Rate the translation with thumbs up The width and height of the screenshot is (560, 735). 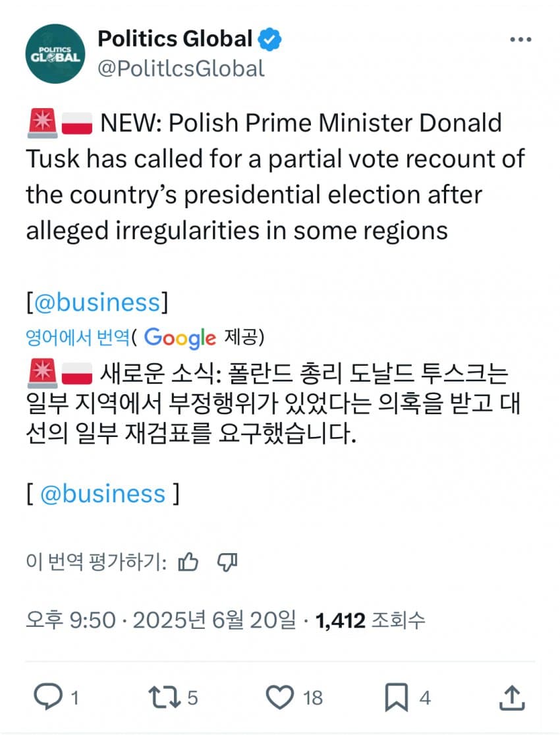(188, 562)
